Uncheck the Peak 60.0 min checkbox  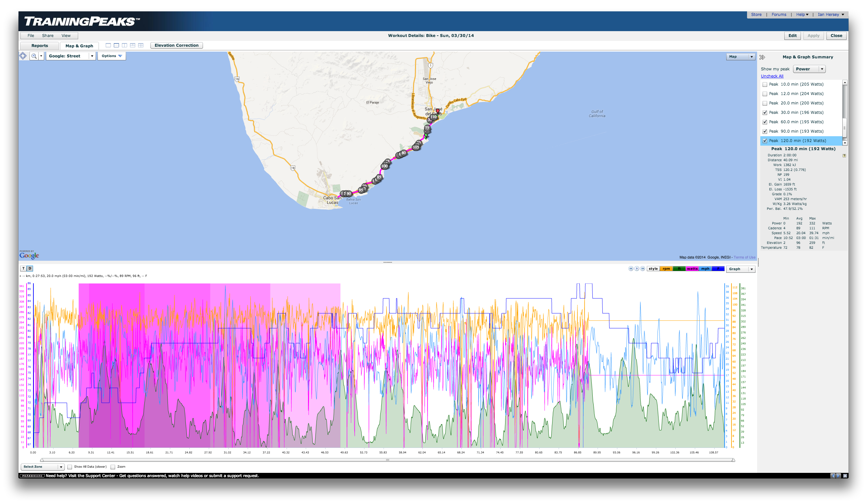pyautogui.click(x=765, y=122)
